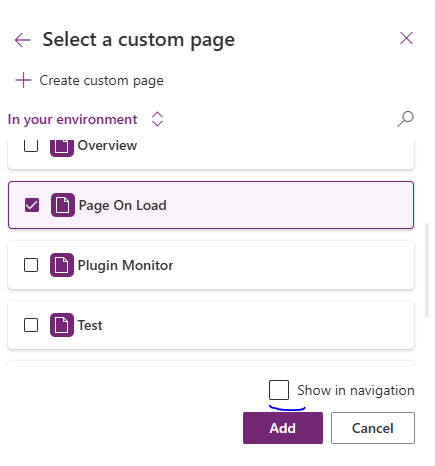
Task: Tick the Overview page checkbox
Action: [x=31, y=146]
